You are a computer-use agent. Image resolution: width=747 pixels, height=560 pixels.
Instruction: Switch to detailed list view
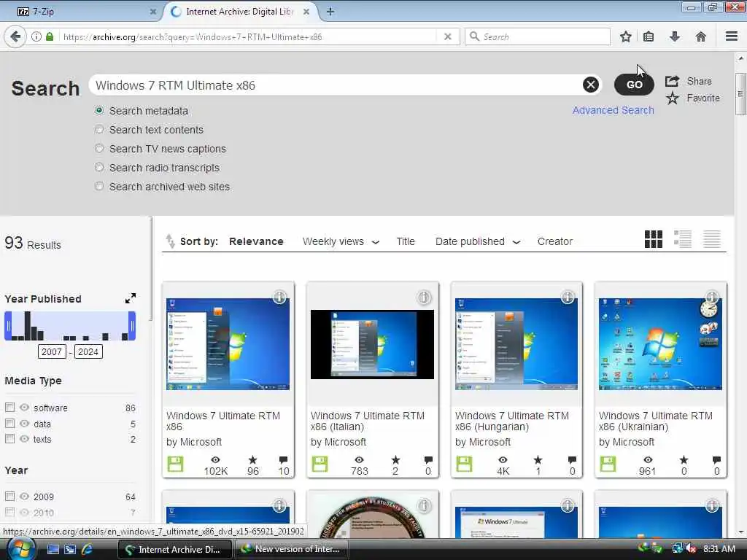pyautogui.click(x=683, y=239)
